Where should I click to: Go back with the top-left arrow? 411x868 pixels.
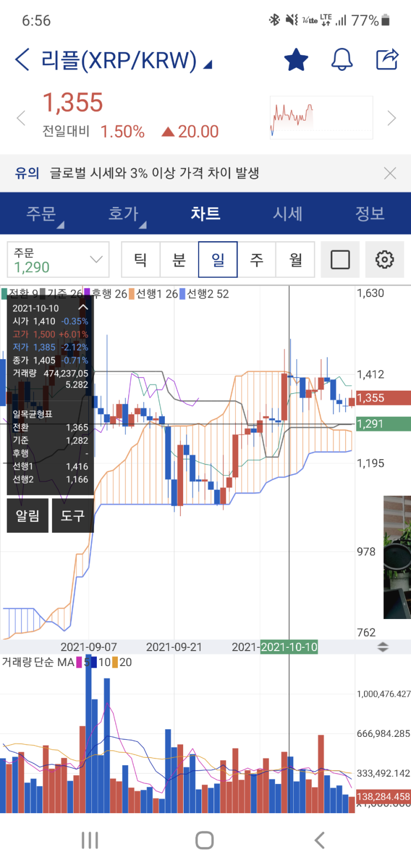22,60
